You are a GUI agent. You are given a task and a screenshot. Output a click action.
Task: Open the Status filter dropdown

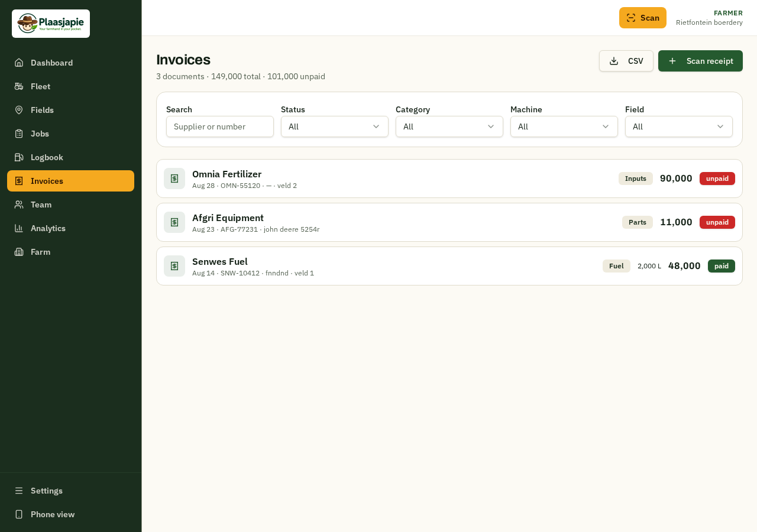pyautogui.click(x=335, y=126)
